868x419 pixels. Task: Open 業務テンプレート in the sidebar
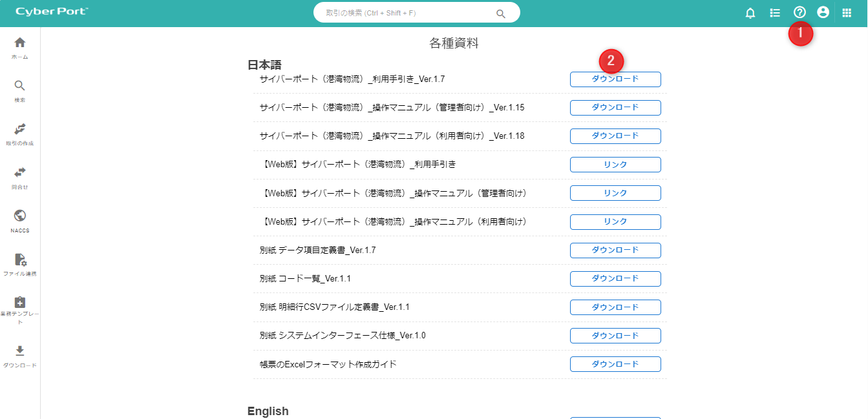tap(20, 303)
